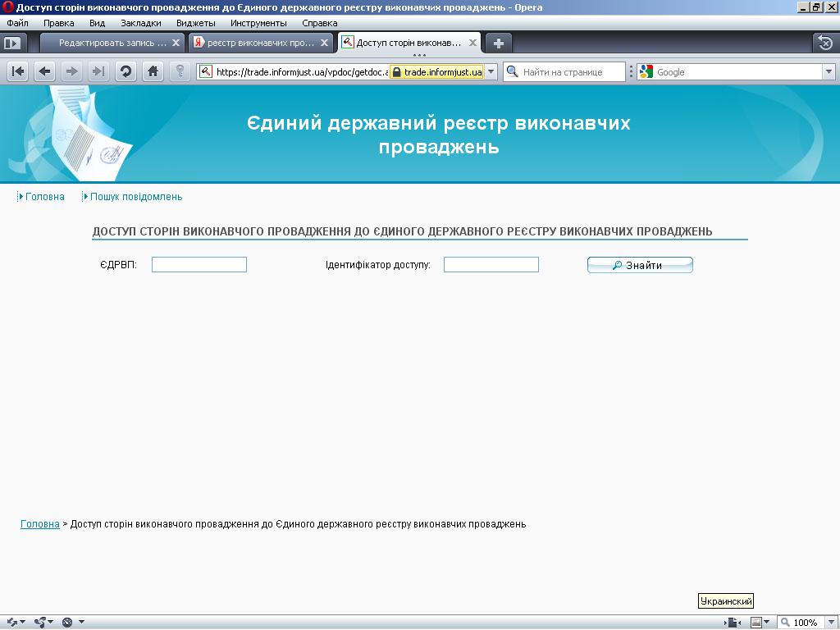Viewport: 840px width, 630px height.
Task: Open the Правка menu
Action: [59, 23]
